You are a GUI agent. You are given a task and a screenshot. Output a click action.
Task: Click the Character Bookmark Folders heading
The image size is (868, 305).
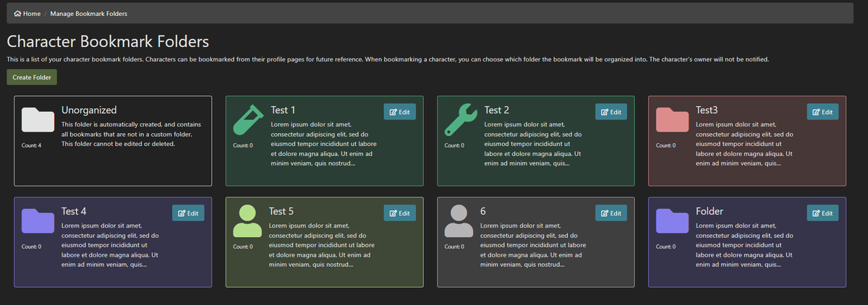pos(108,42)
